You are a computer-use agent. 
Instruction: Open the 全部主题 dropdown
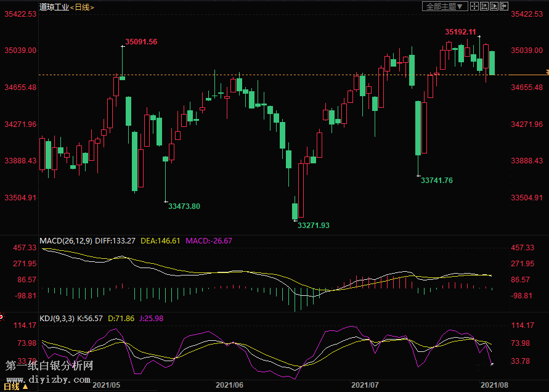[444, 6]
